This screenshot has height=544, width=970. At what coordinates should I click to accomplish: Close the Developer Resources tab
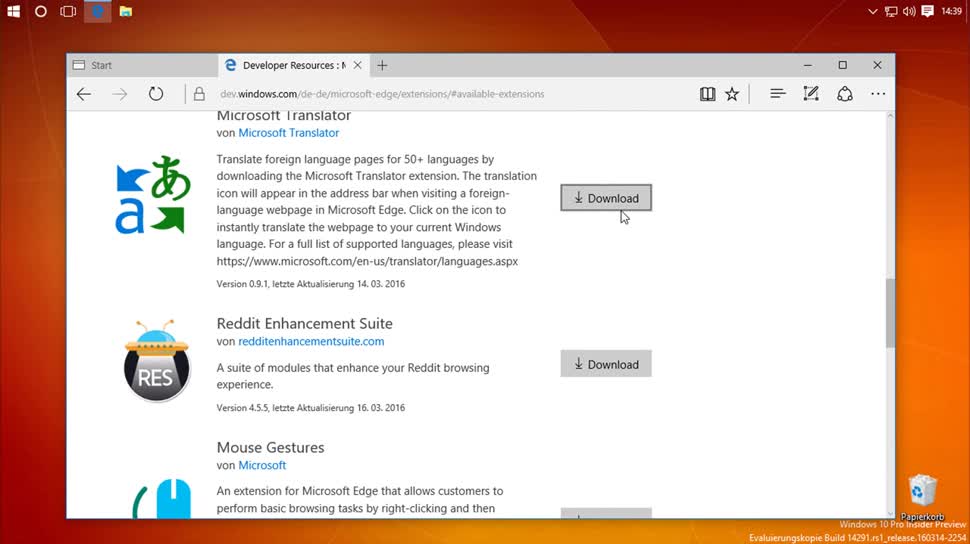tap(358, 65)
